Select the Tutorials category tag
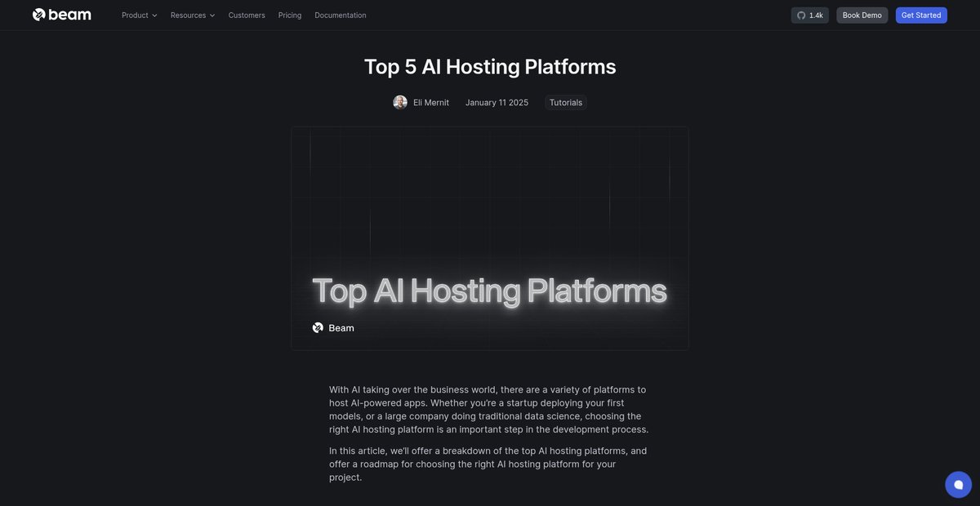Screen dimensions: 980x506 click(x=566, y=102)
